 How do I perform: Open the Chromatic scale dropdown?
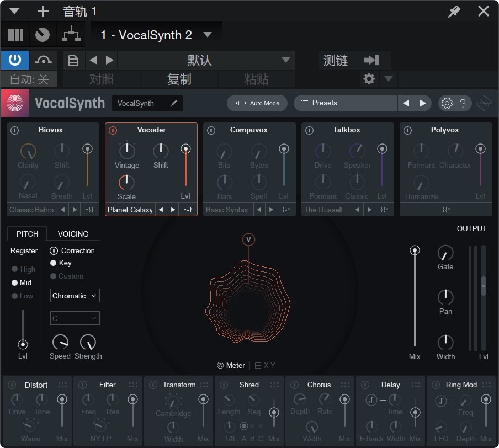75,296
